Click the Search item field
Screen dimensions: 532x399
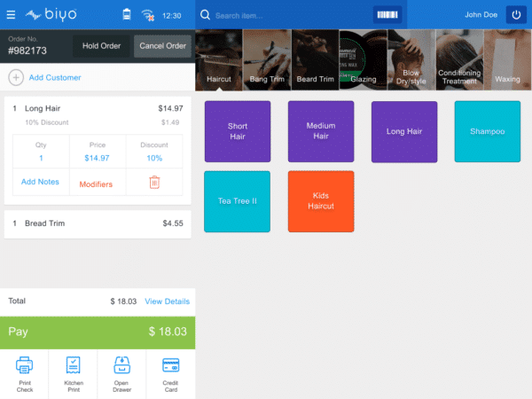click(x=292, y=16)
